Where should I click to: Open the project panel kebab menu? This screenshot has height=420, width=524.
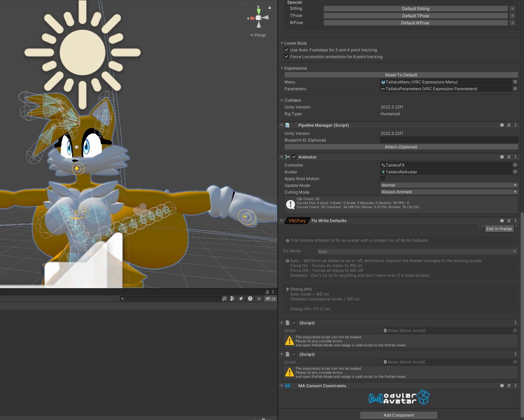click(273, 292)
